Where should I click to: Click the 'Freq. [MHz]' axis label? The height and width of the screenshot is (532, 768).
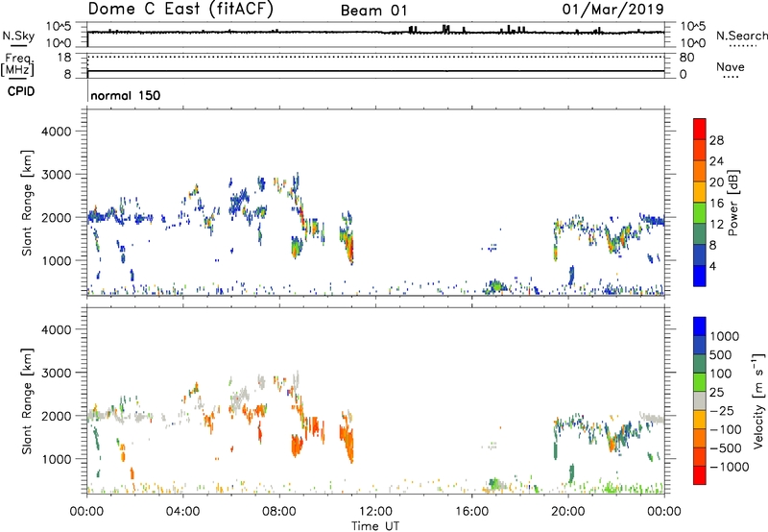point(17,65)
